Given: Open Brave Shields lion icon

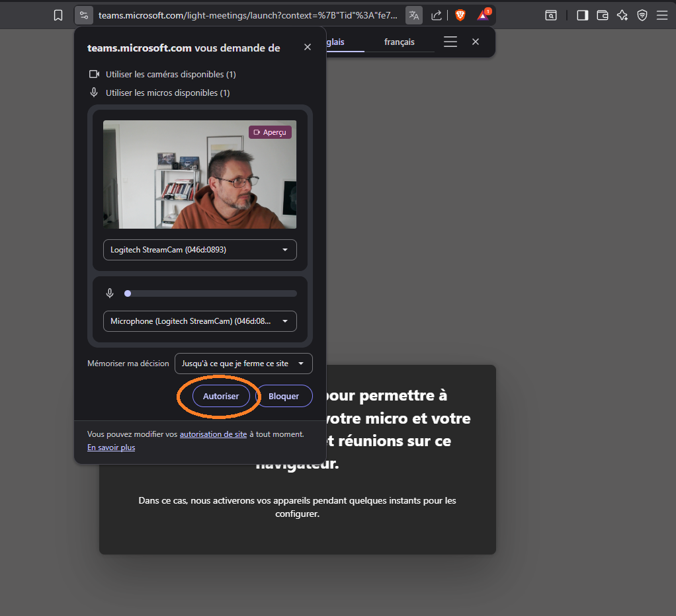Looking at the screenshot, I should point(460,15).
